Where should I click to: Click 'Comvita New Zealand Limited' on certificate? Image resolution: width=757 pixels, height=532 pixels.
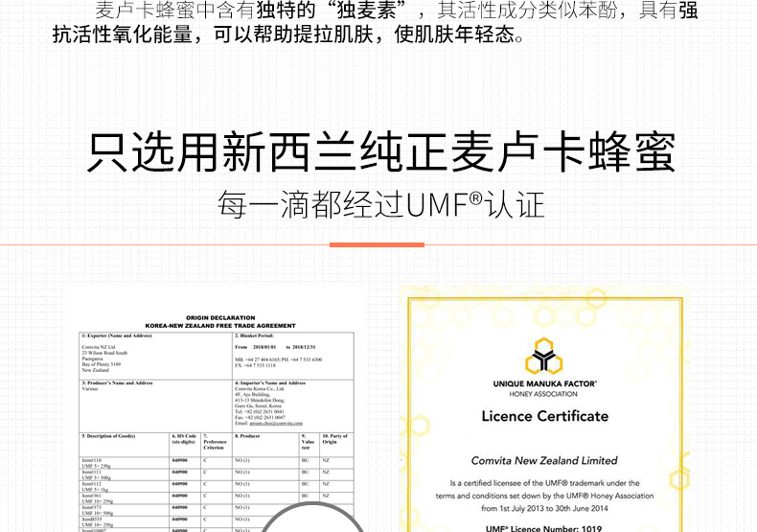pos(544,461)
